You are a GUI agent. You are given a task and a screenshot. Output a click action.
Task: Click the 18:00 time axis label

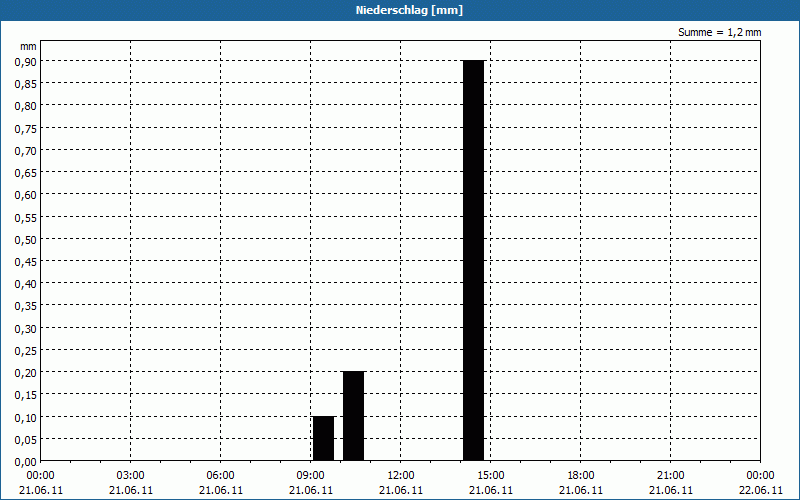(581, 475)
